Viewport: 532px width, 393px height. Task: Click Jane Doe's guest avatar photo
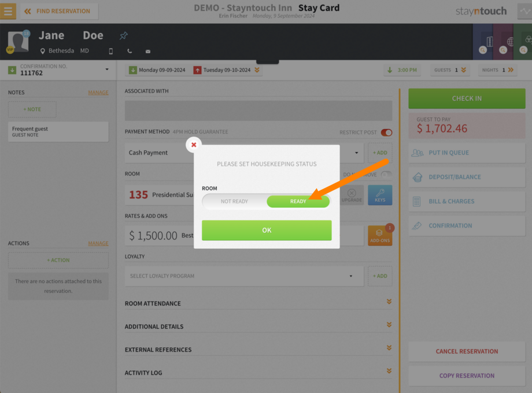click(x=18, y=41)
